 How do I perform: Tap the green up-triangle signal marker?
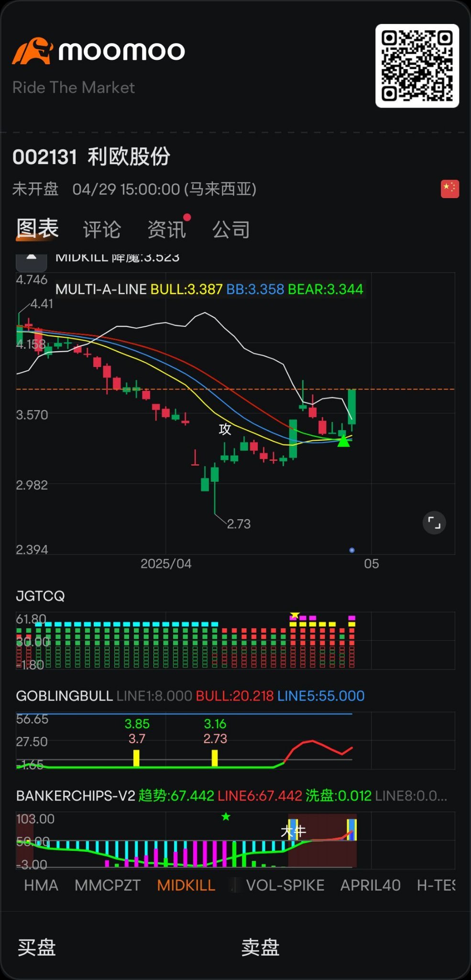[343, 441]
